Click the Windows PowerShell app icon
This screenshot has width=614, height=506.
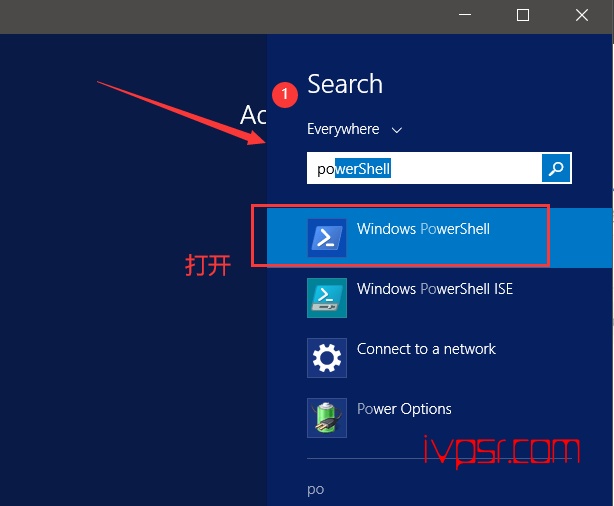coord(327,238)
